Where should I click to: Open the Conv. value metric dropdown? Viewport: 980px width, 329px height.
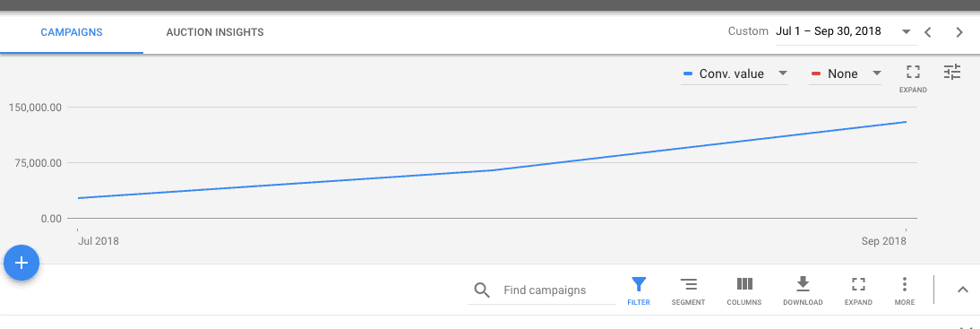click(735, 74)
